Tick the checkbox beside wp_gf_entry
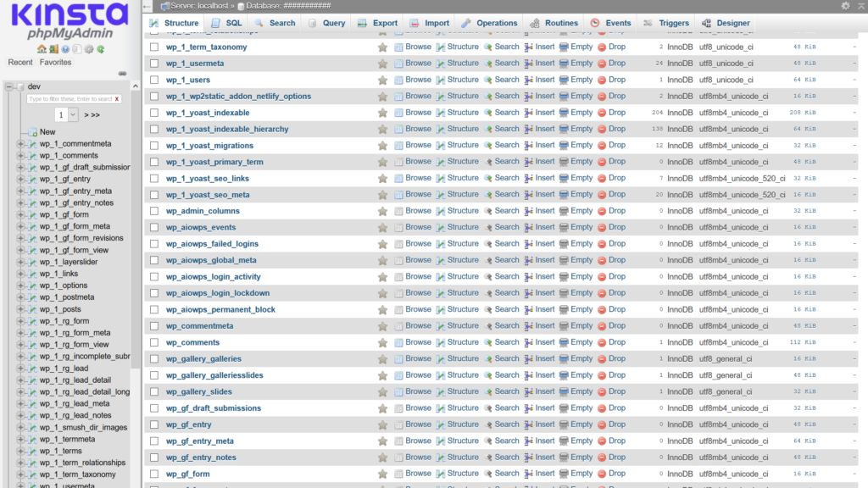This screenshot has width=868, height=488. (154, 424)
